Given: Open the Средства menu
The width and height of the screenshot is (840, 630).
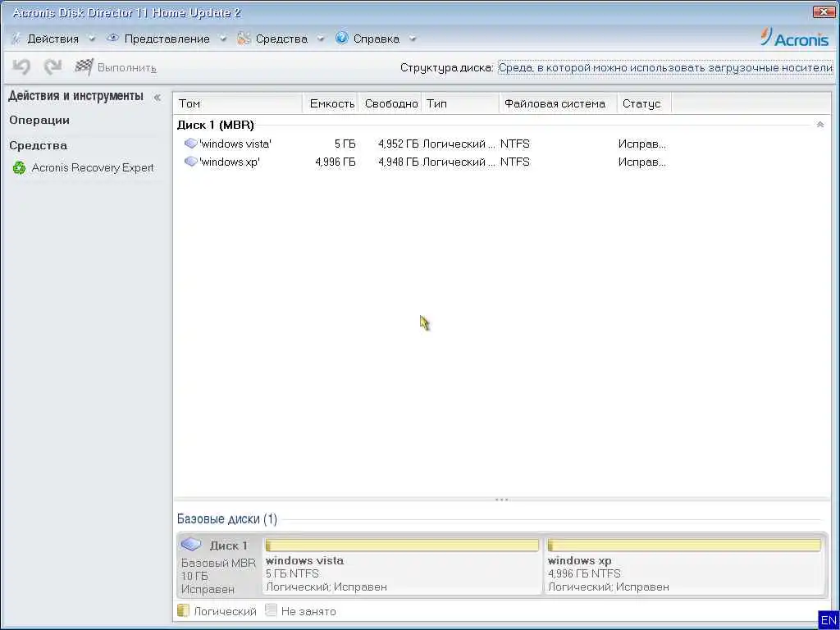Looking at the screenshot, I should 281,39.
